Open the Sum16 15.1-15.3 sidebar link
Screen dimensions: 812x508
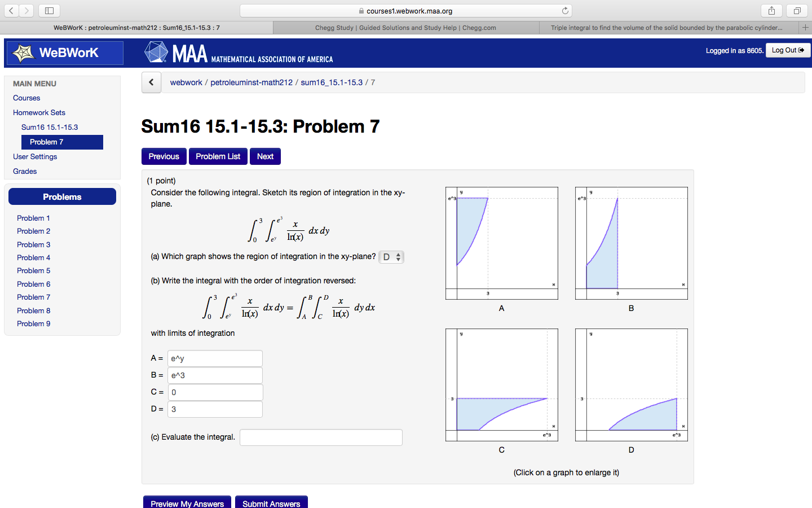tap(50, 128)
